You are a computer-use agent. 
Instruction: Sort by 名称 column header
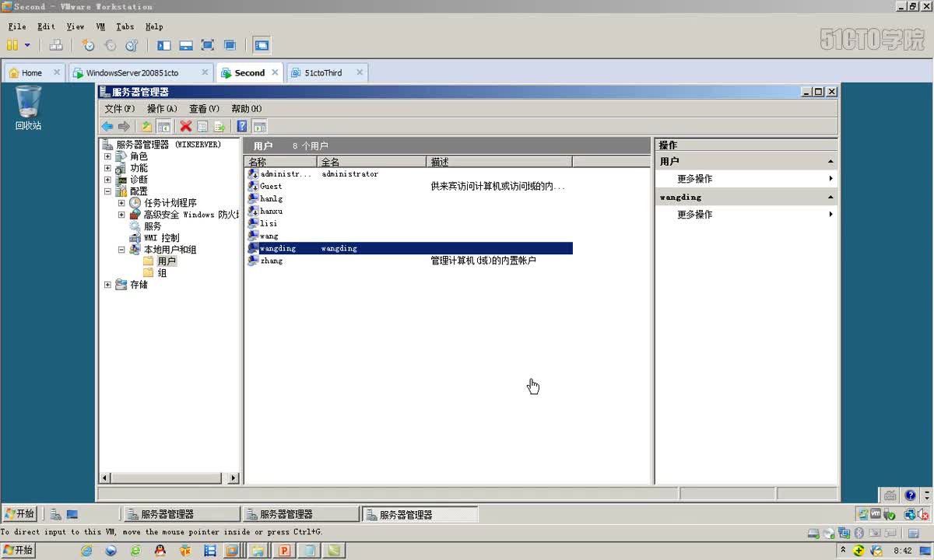tap(281, 162)
